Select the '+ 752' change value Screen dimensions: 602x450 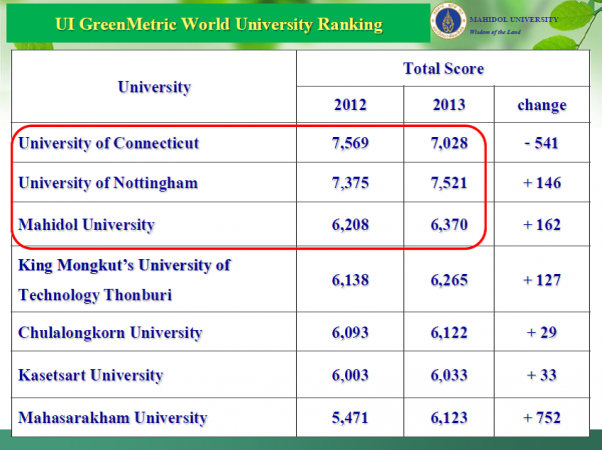(x=542, y=418)
